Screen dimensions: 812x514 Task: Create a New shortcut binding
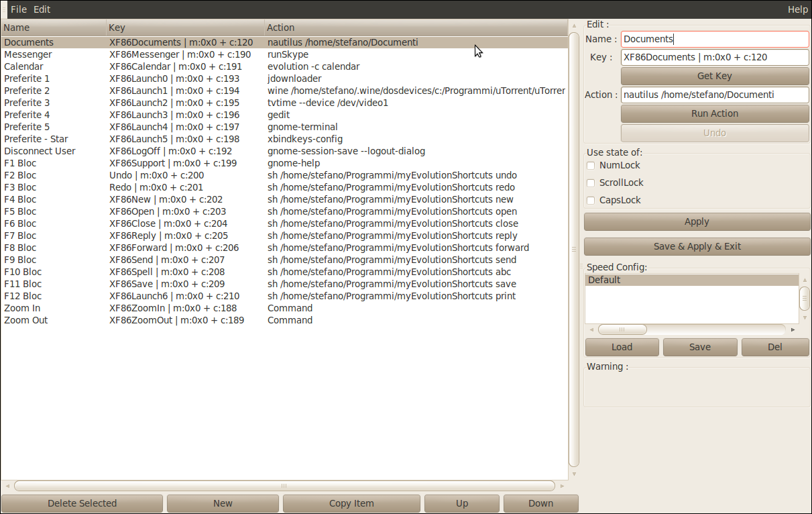(223, 503)
